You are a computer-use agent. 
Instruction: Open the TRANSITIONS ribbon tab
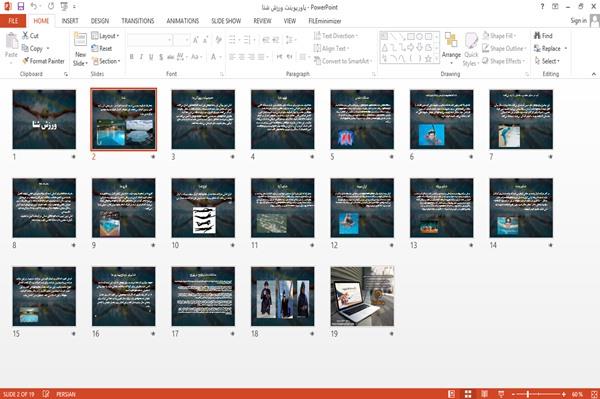click(x=138, y=21)
